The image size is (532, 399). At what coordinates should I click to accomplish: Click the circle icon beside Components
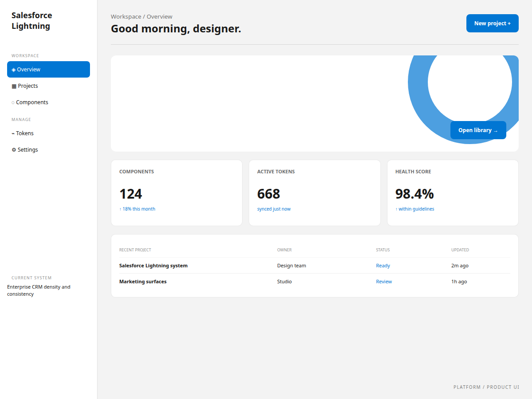click(13, 102)
